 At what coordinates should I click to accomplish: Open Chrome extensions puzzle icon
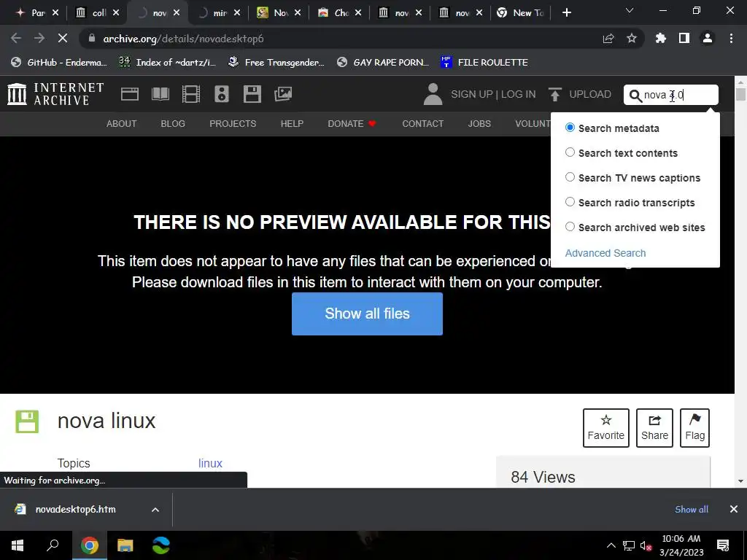click(x=661, y=39)
